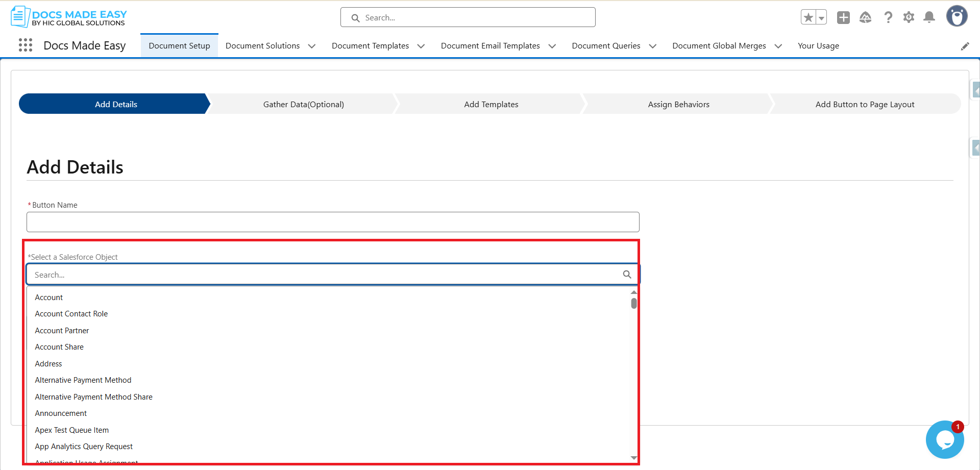Viewport: 980px width, 470px height.
Task: Open the Document Queries tab
Action: coord(606,45)
